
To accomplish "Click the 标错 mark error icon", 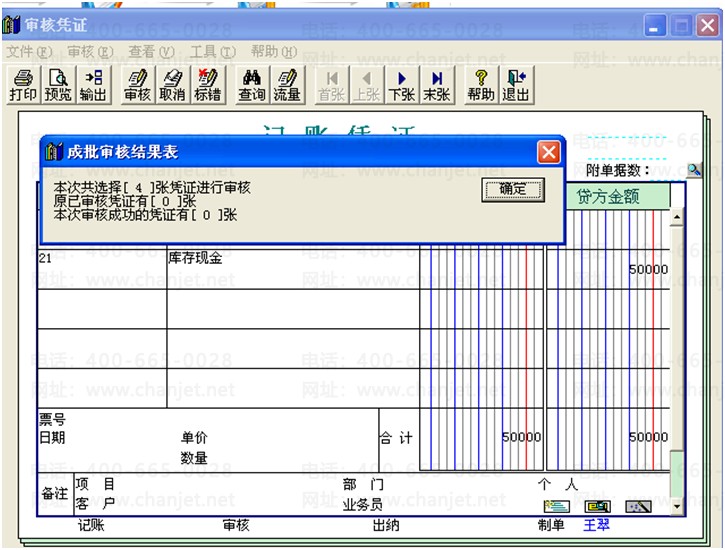I will (208, 85).
